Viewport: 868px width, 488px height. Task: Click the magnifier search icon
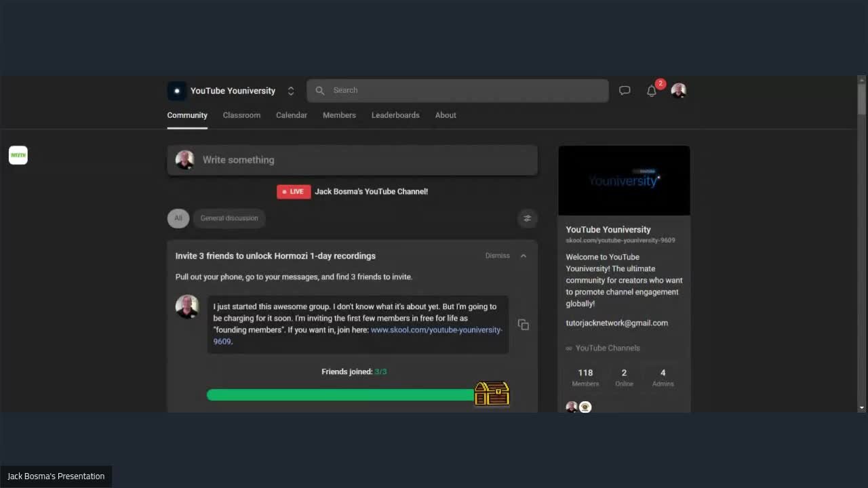(320, 90)
